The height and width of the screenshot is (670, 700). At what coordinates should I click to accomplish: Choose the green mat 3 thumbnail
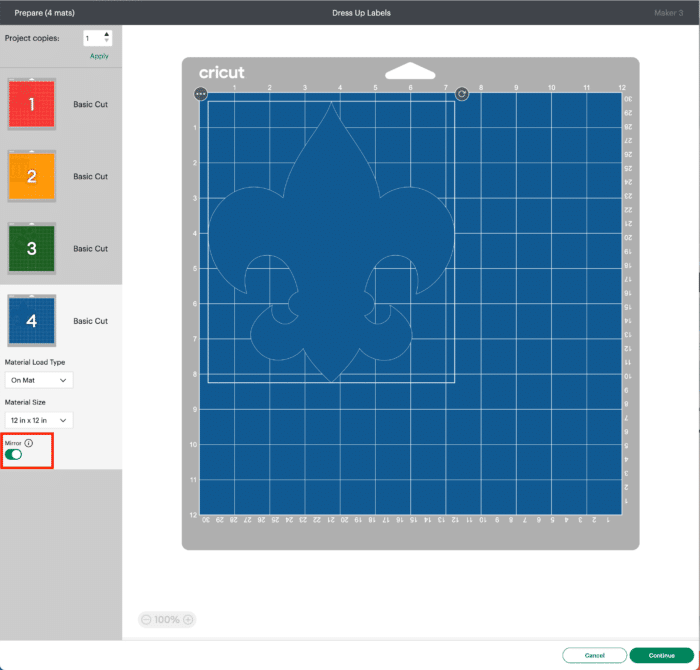click(x=32, y=248)
